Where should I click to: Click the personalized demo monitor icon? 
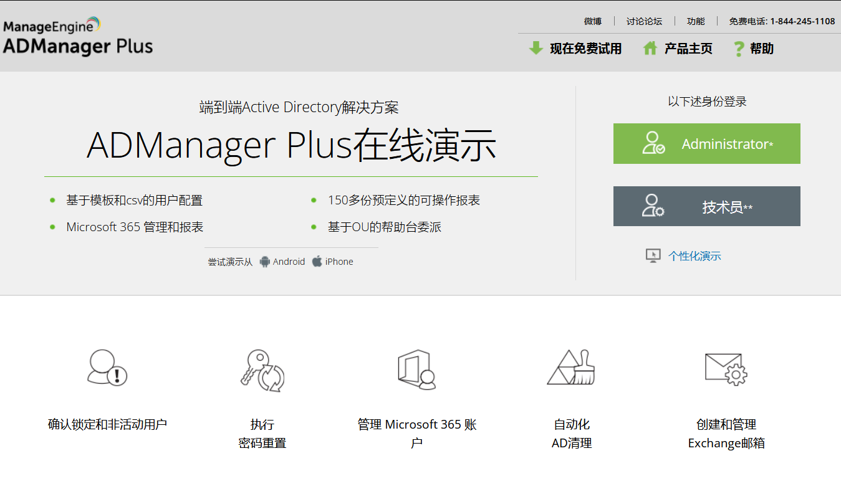click(x=653, y=256)
